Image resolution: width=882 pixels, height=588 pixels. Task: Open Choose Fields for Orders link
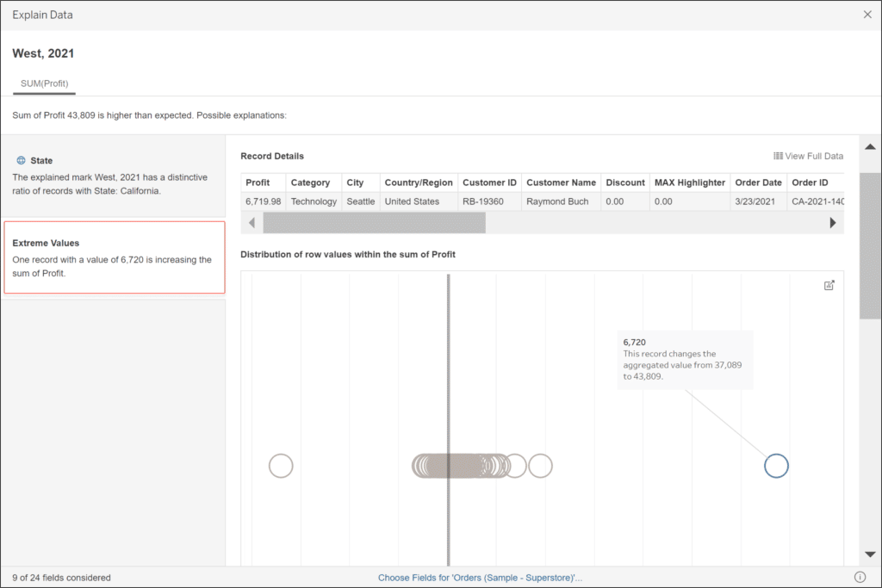(480, 578)
